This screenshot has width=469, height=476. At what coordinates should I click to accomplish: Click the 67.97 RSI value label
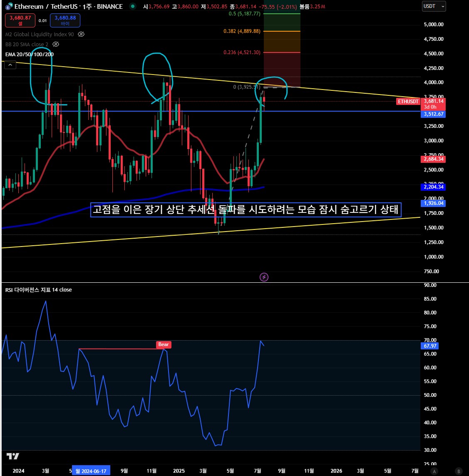point(429,346)
